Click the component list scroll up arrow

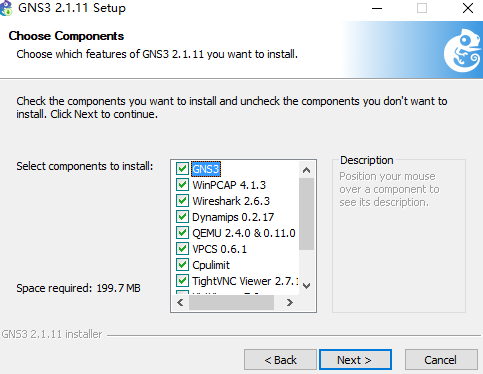[x=307, y=170]
